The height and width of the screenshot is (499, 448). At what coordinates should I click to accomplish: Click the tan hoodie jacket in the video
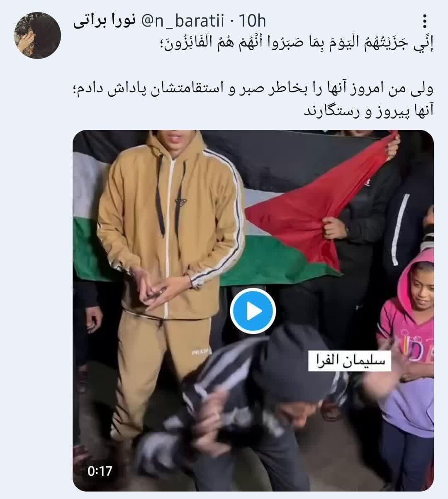point(170,224)
